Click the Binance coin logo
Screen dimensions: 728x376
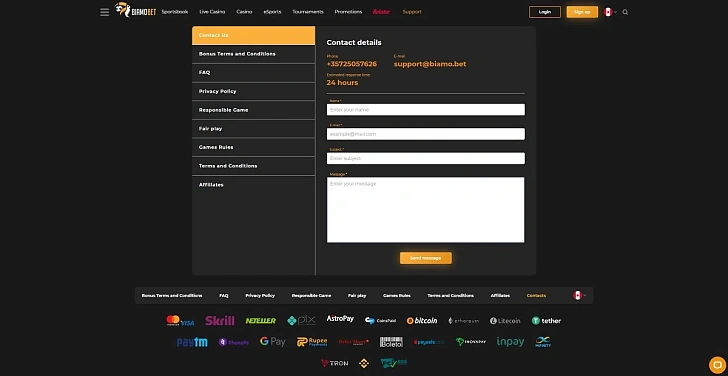364,363
